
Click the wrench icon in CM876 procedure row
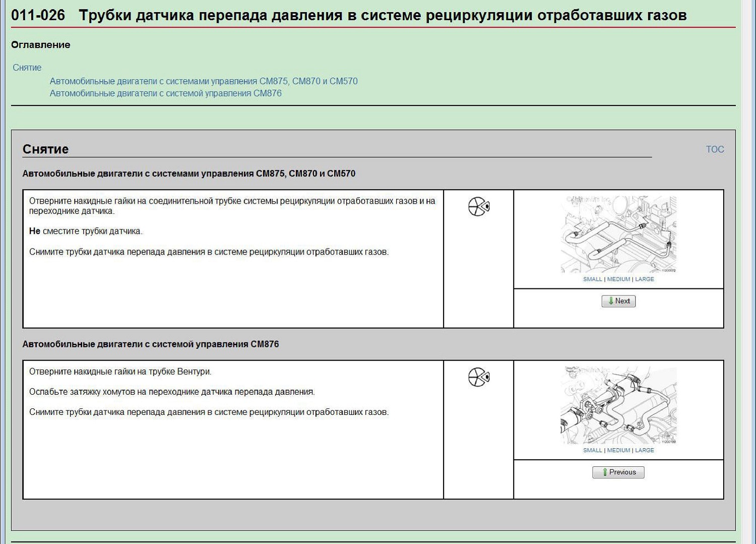[x=479, y=377]
